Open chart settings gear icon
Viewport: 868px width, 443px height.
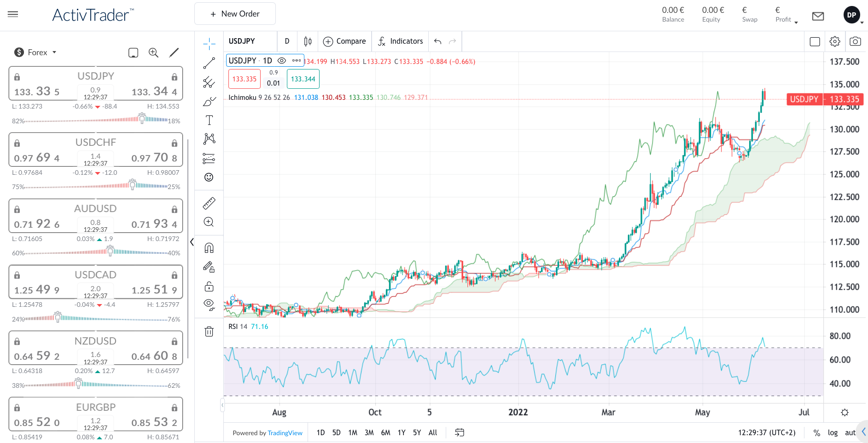tap(835, 41)
